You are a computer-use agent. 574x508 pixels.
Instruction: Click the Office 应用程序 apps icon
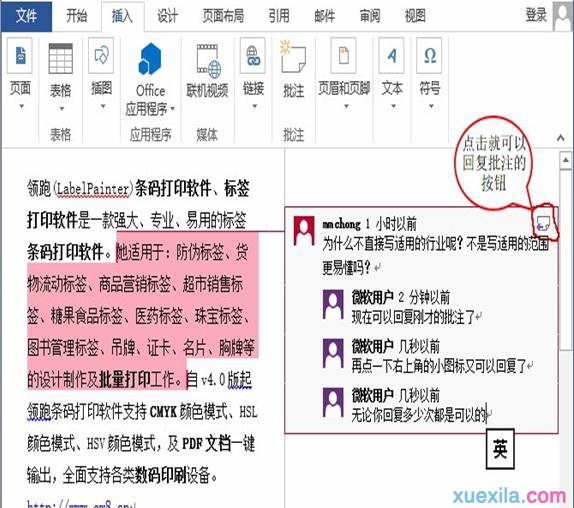pos(150,59)
